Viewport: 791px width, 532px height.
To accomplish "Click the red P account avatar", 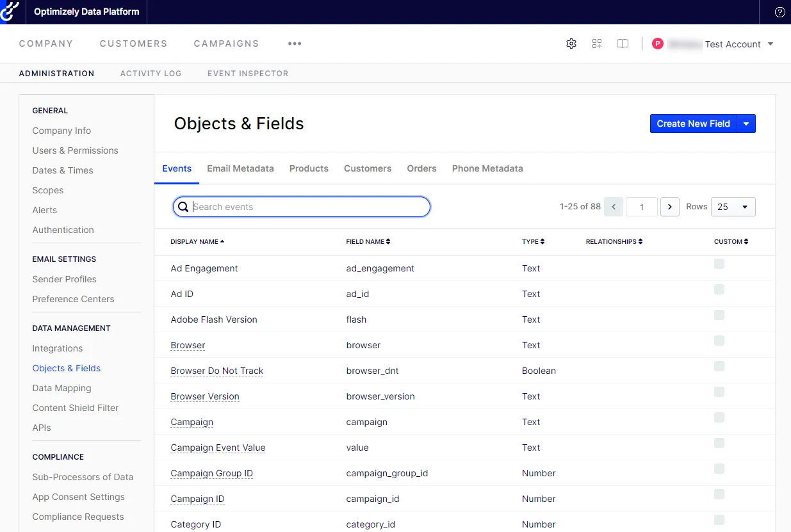I will 657,44.
